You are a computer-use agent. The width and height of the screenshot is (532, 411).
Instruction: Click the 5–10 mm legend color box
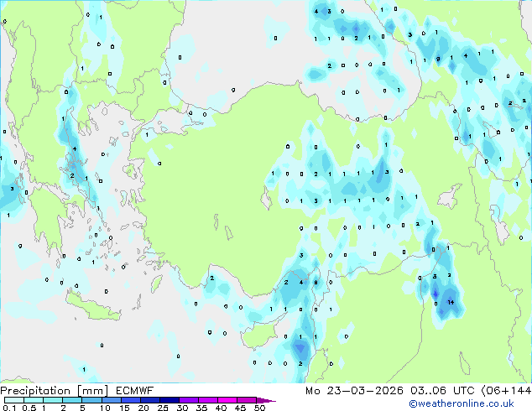91,400
